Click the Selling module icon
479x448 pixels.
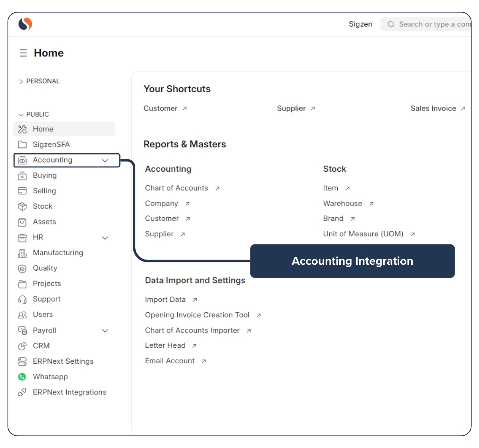click(22, 191)
